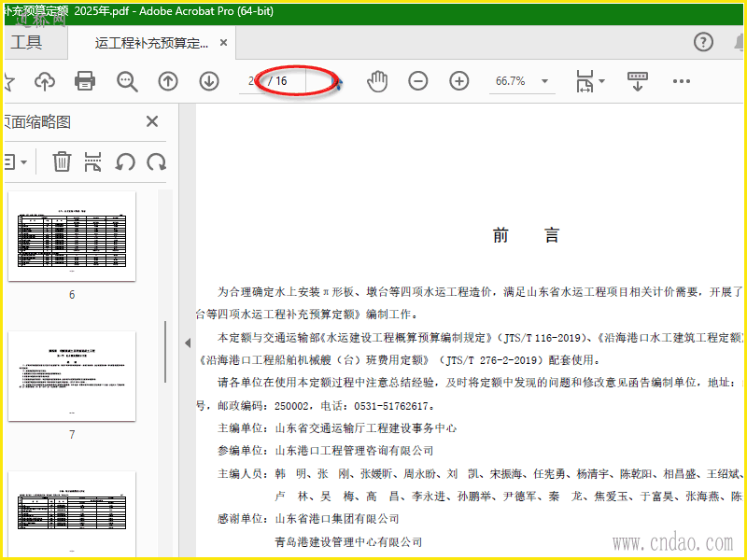Click the text 山东省港口集团有限公司
747x560 pixels.
click(337, 519)
